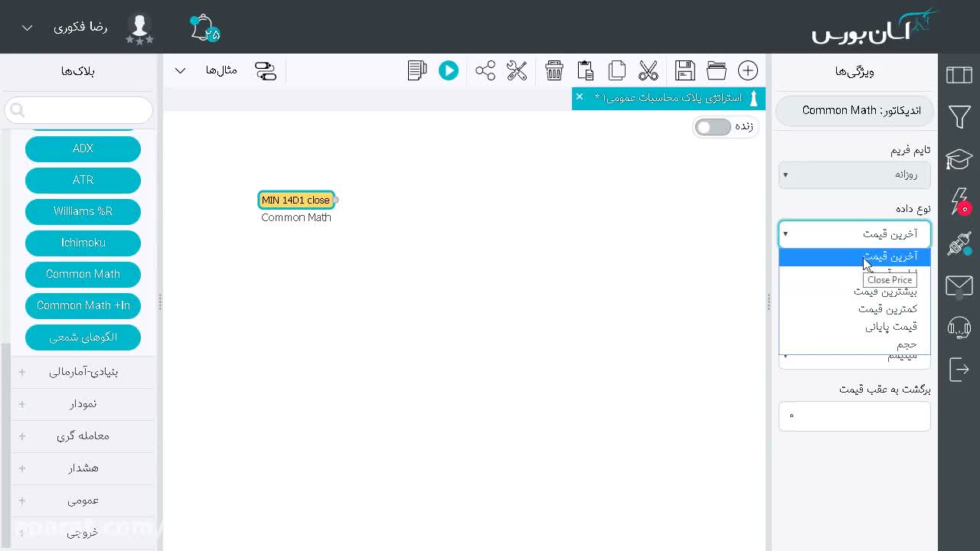980x551 pixels.
Task: Open the تایم فریم روزانه dropdown
Action: tap(854, 174)
